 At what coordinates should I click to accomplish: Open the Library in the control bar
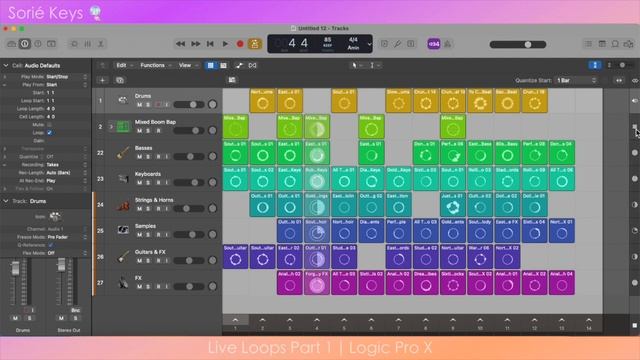(11, 44)
